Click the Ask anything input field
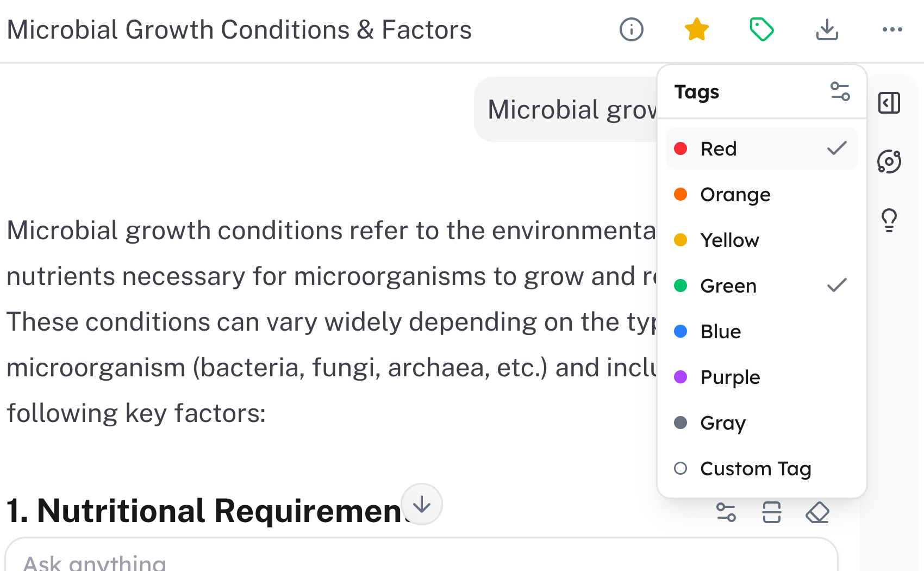 (x=380, y=561)
